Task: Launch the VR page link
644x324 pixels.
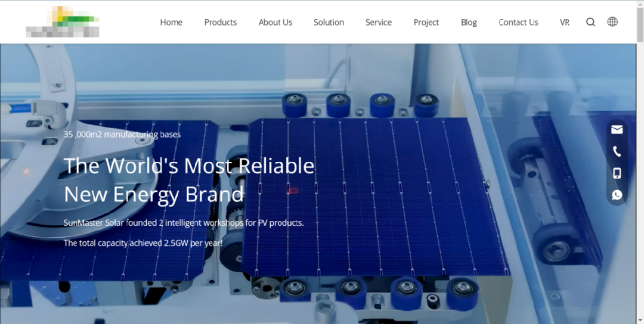Action: (565, 22)
